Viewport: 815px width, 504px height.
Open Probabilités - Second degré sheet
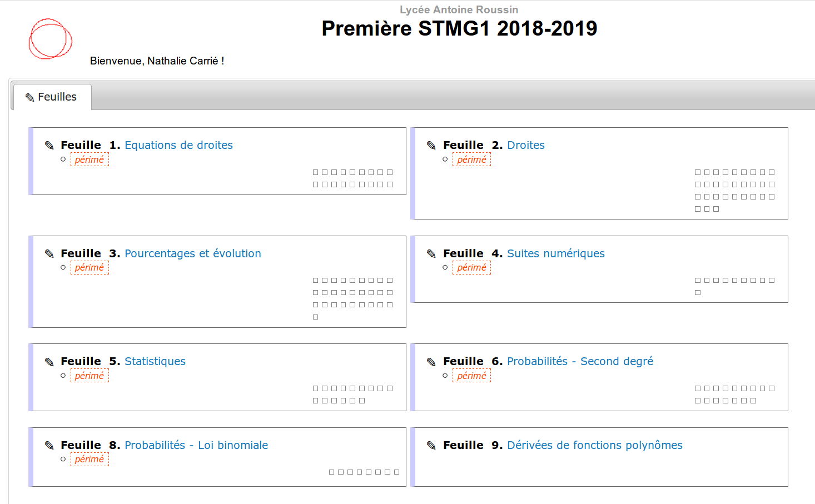(x=580, y=361)
